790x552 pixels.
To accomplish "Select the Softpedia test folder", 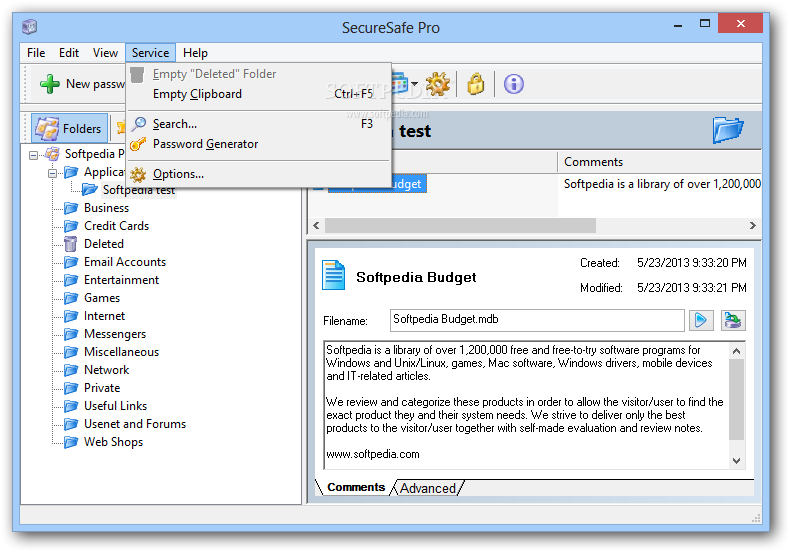I will [139, 190].
